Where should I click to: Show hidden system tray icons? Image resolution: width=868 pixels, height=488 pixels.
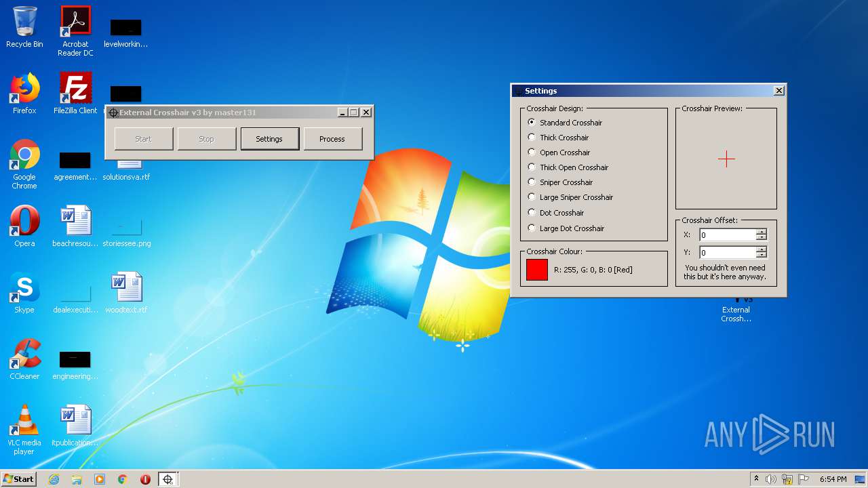pyautogui.click(x=756, y=479)
